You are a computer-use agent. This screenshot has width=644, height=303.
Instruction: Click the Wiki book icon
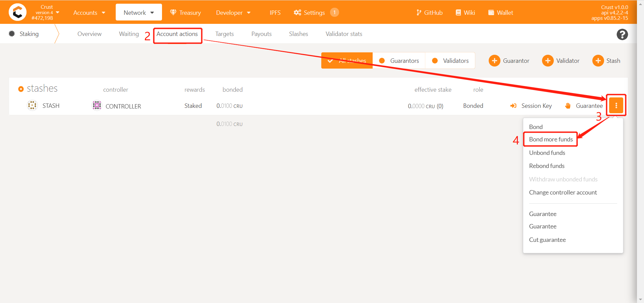458,12
